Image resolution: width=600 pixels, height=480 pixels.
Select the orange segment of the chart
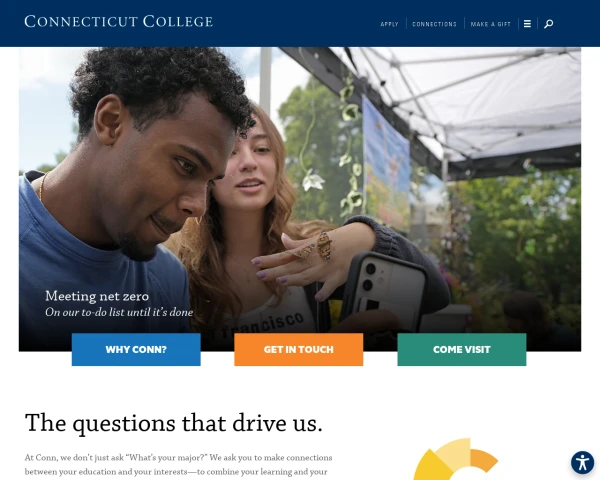click(x=484, y=460)
